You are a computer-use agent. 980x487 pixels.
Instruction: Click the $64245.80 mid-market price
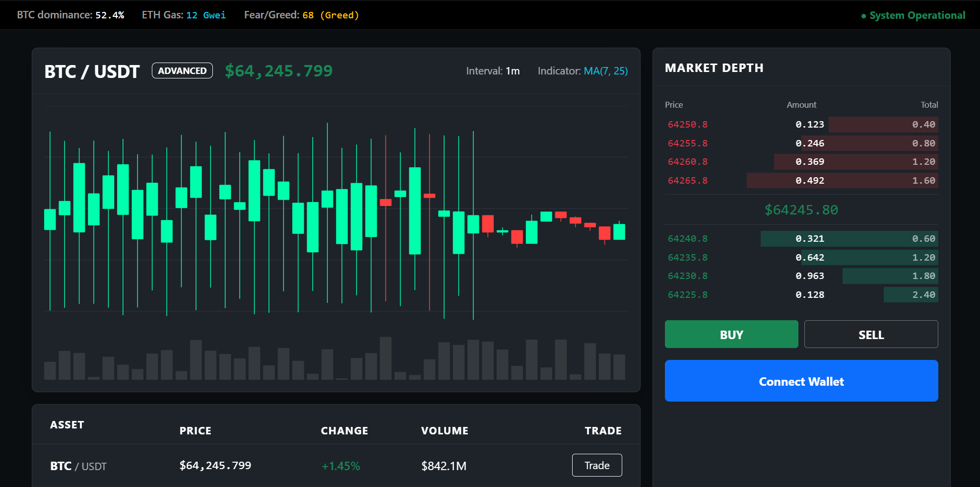[x=801, y=210]
